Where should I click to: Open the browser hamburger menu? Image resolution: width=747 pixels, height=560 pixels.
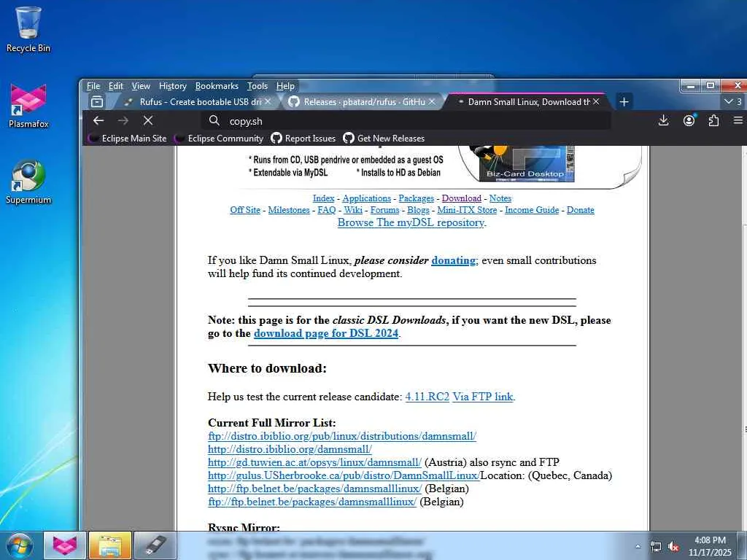[x=738, y=121]
